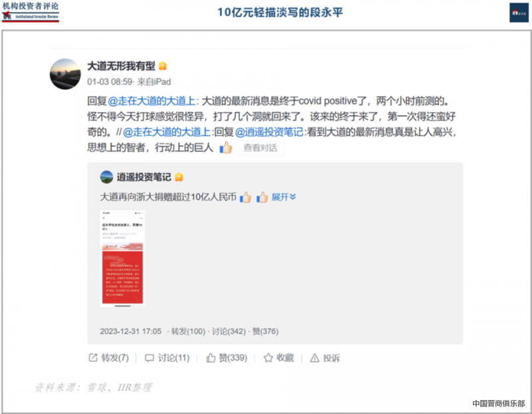Click the repost (转发) share icon
532x414 pixels.
[93, 357]
